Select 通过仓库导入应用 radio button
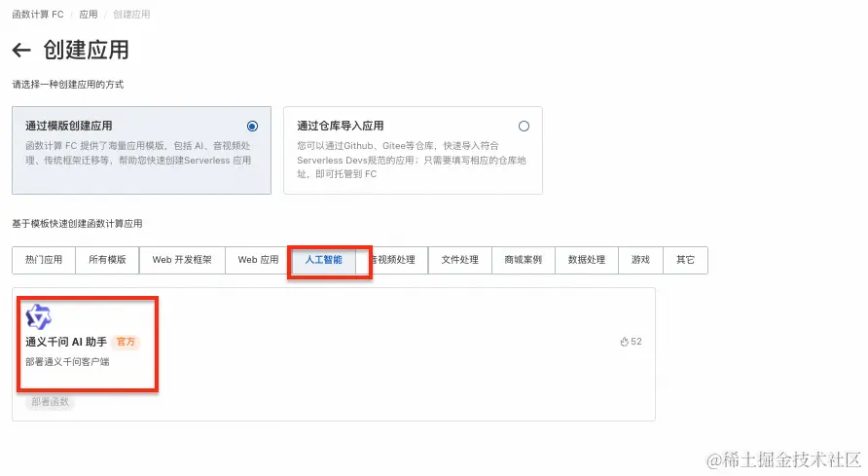The image size is (868, 476). [524, 127]
